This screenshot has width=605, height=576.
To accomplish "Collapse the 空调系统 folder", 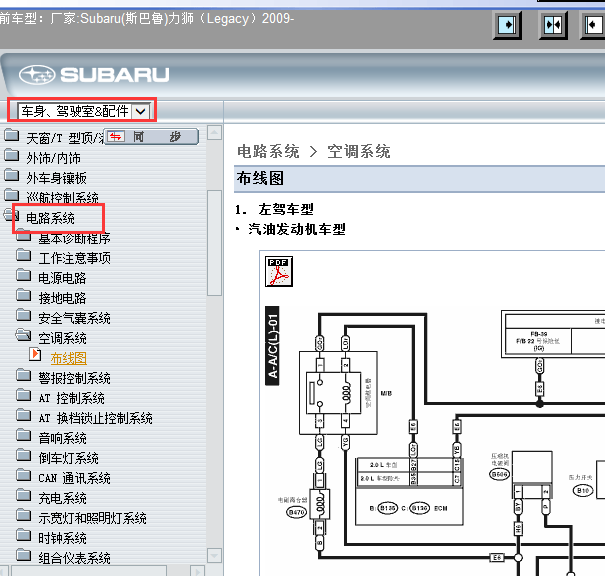I will (62, 338).
